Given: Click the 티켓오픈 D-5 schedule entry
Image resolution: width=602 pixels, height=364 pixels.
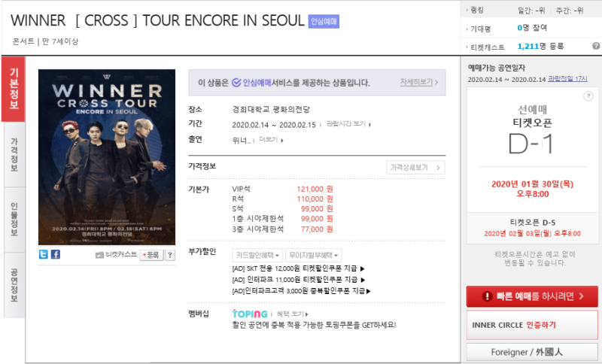Looking at the screenshot, I should [x=532, y=228].
